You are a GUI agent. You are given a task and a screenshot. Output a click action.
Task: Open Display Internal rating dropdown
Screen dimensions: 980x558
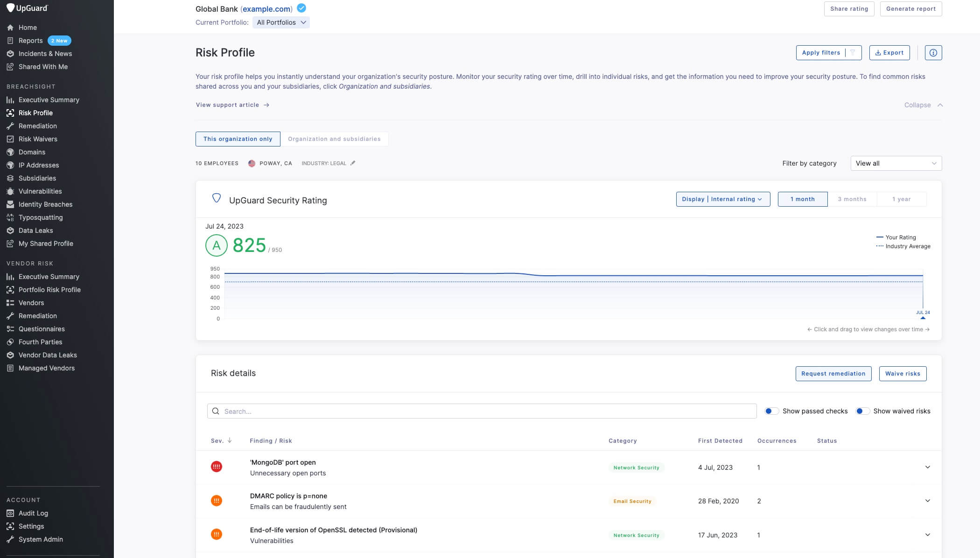[x=723, y=199]
